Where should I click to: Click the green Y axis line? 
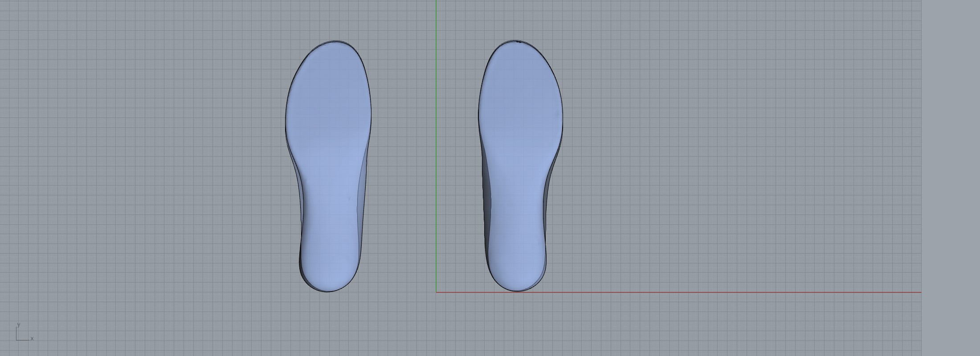(x=437, y=133)
